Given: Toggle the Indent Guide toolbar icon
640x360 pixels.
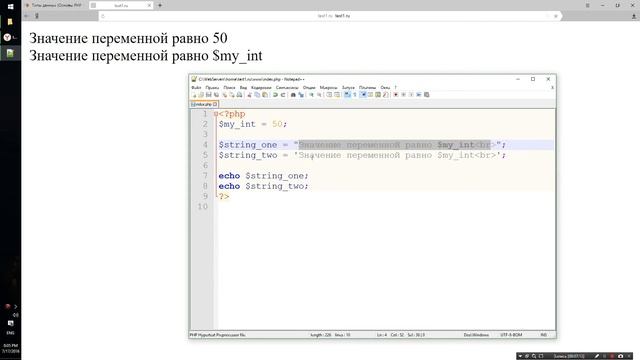Looking at the screenshot, I should pos(363,95).
